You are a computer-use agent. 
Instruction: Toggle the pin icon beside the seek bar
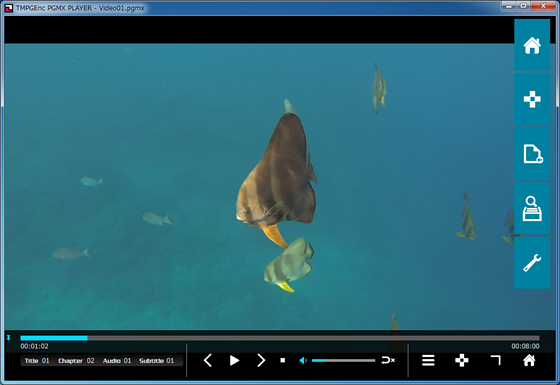pos(9,338)
